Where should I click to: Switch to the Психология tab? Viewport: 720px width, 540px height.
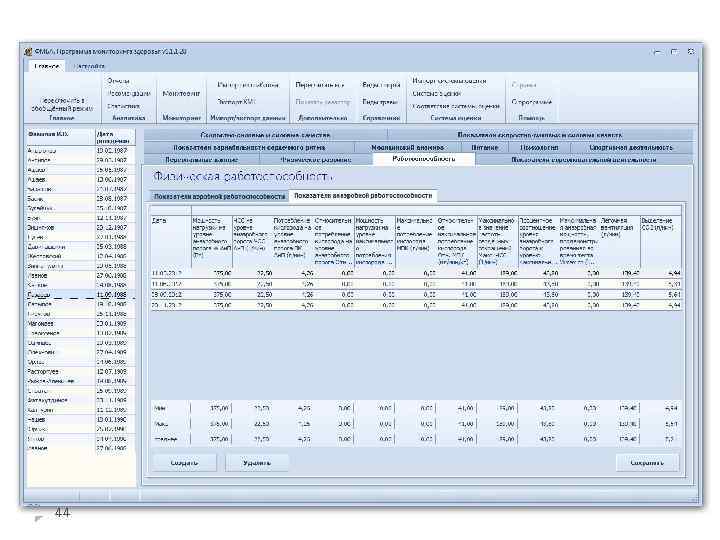click(x=539, y=147)
